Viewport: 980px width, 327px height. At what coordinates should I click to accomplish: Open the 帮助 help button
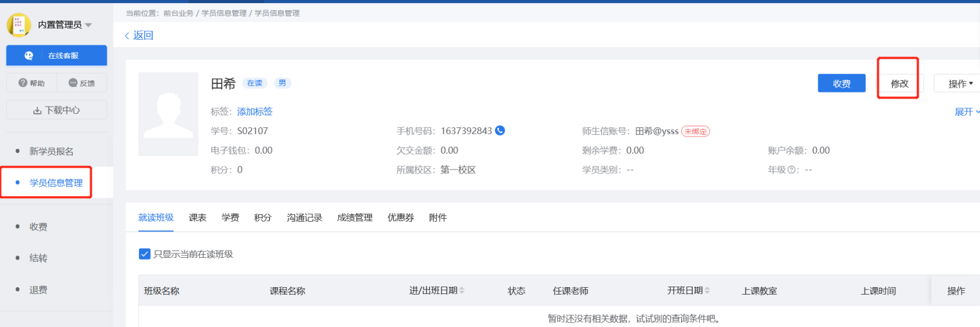(32, 83)
